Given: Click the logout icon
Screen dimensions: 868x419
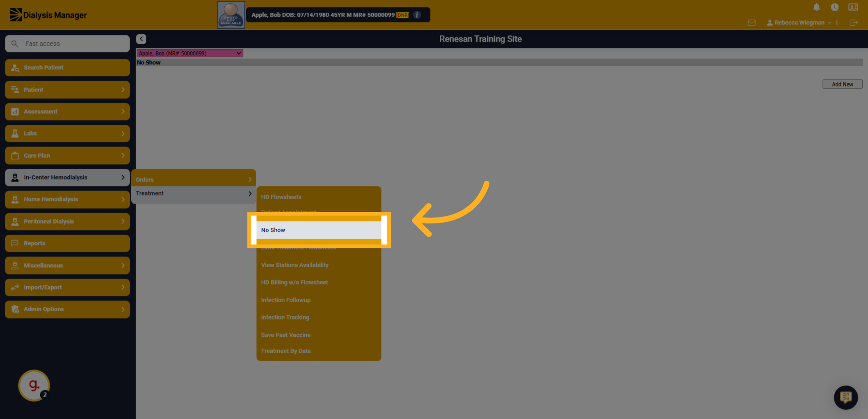Looking at the screenshot, I should (x=854, y=23).
